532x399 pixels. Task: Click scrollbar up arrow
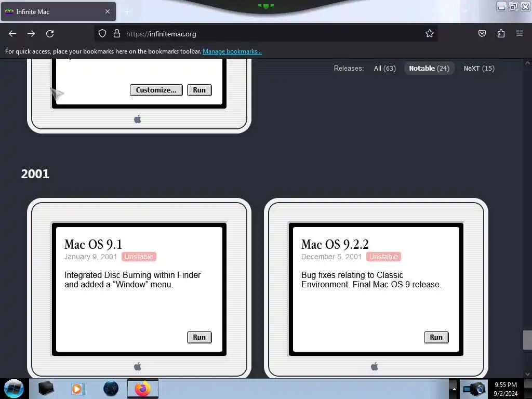[x=527, y=63]
